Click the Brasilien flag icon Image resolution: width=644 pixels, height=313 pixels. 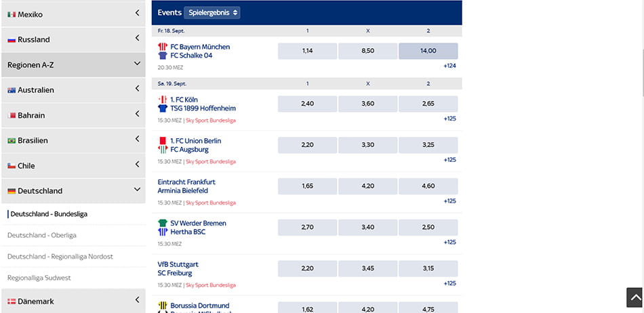tap(12, 141)
